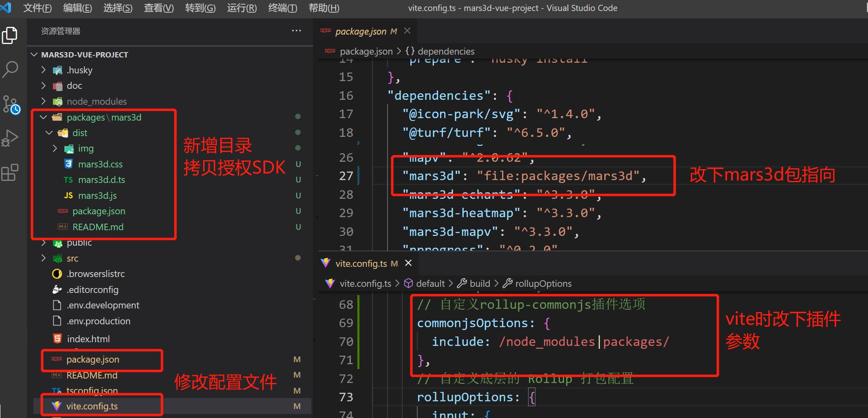This screenshot has height=418, width=868.
Task: Click build breadcrumb in vite.config.ts editor
Action: click(480, 284)
